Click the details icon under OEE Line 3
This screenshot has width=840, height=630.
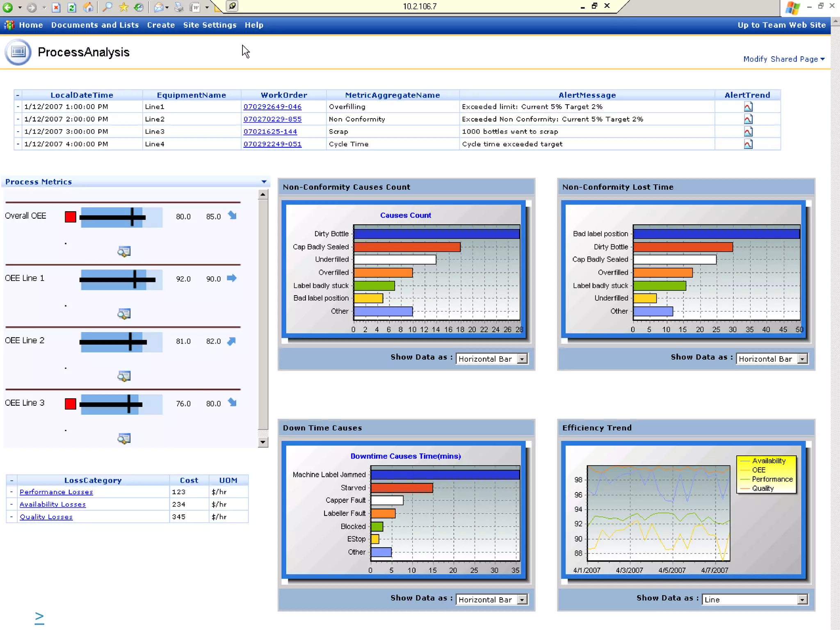124,438
